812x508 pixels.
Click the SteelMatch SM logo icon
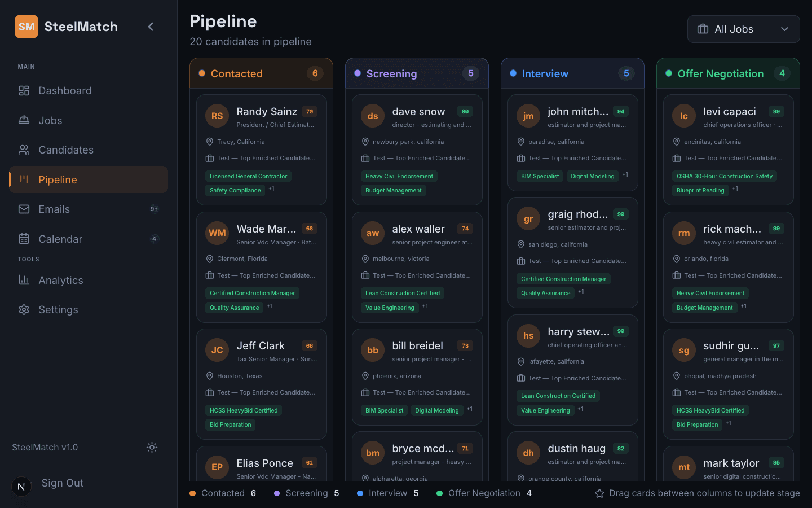pyautogui.click(x=26, y=27)
